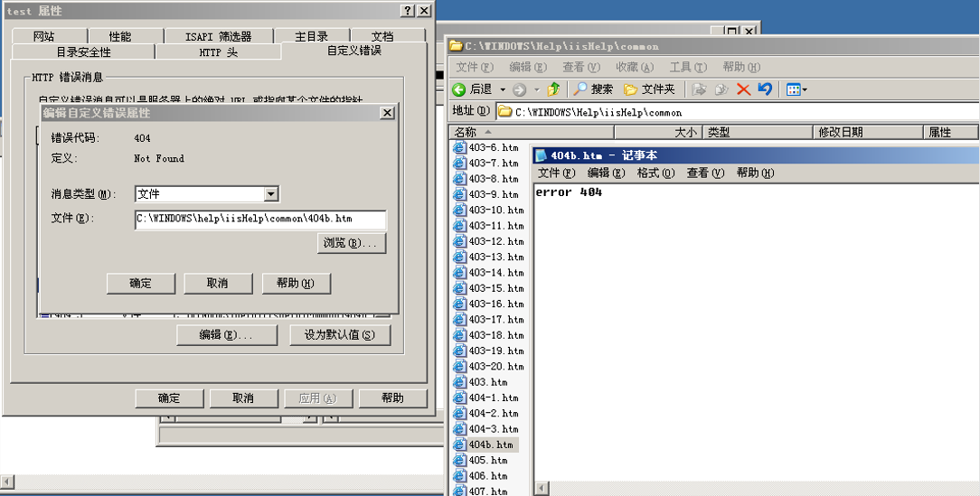
Task: Select file 406.htm
Action: point(481,475)
